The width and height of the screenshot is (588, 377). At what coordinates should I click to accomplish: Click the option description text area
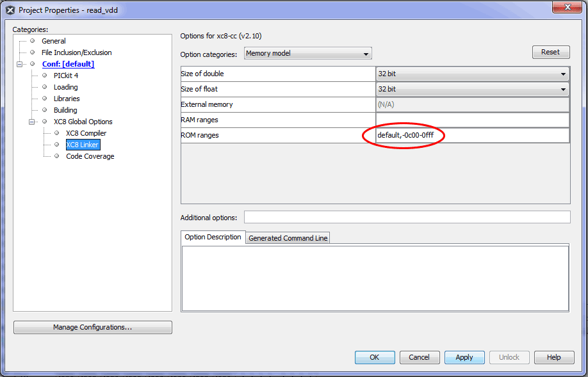[375, 278]
